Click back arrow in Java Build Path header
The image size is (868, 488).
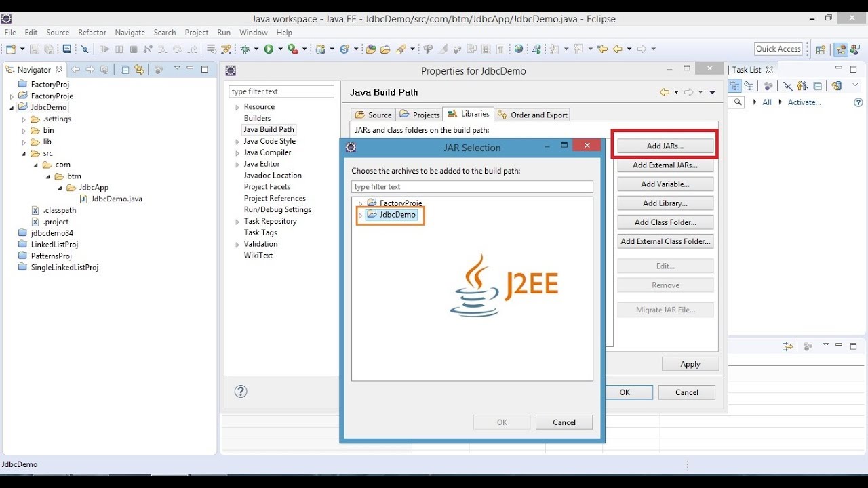tap(665, 92)
